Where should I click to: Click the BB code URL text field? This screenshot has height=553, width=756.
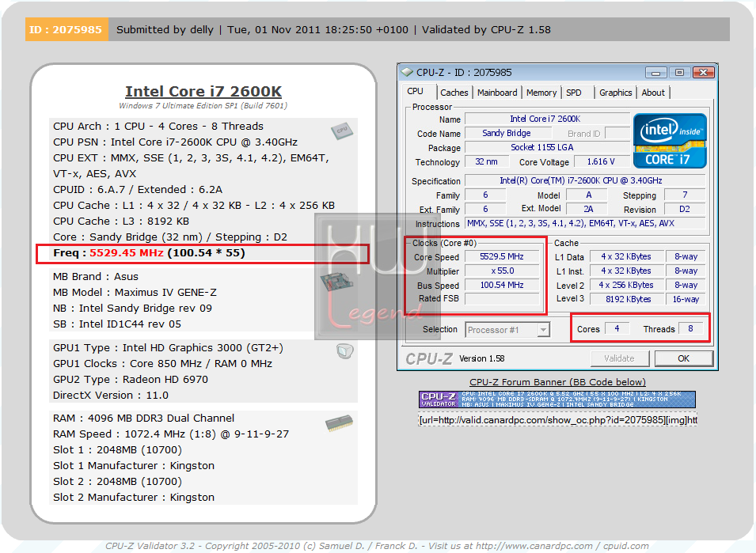[557, 420]
